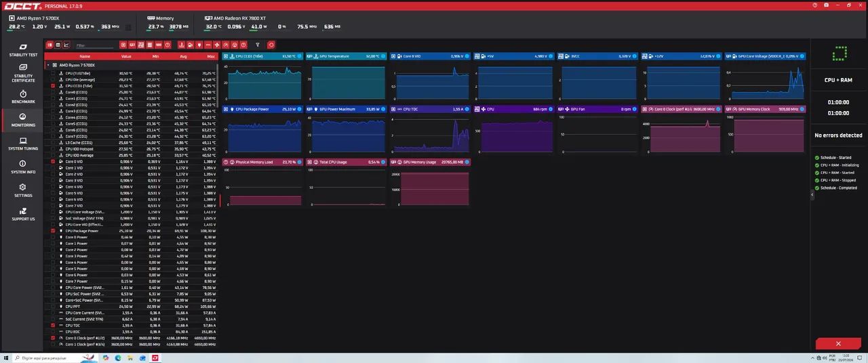Check the CPU Die (average) checkbox

tap(54, 80)
